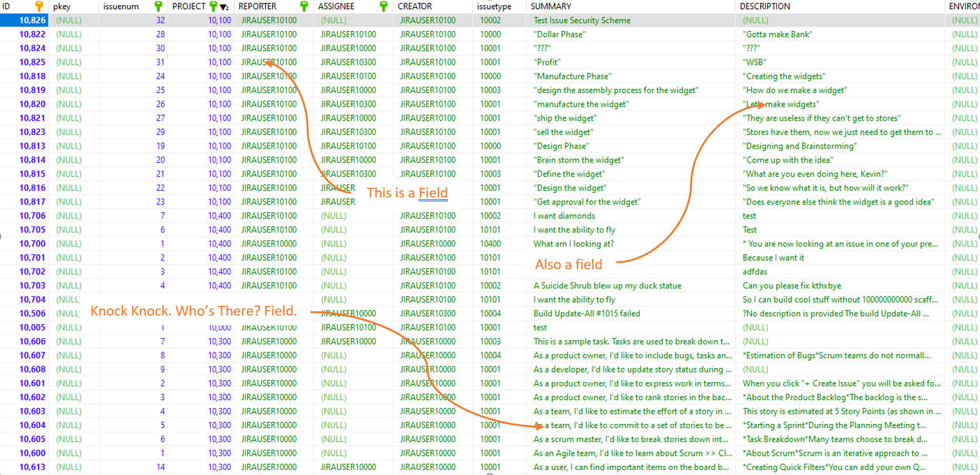Click description "Can you please fix kthxbye"
The height and width of the screenshot is (475, 980).
click(792, 286)
